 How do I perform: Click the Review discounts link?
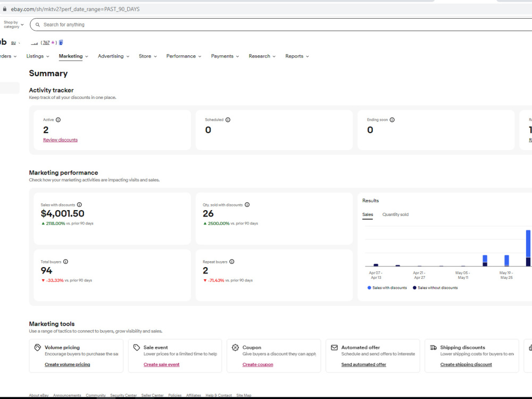[x=61, y=140]
